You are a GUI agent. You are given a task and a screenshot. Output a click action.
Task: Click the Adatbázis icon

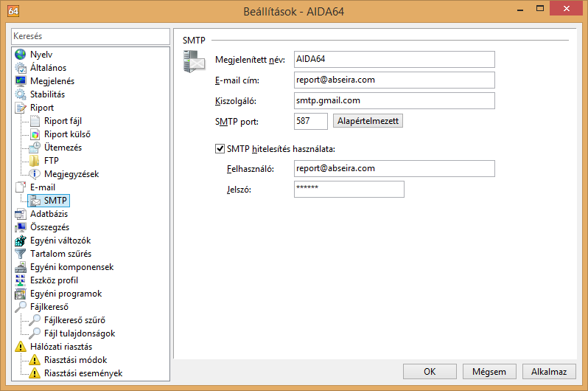21,214
